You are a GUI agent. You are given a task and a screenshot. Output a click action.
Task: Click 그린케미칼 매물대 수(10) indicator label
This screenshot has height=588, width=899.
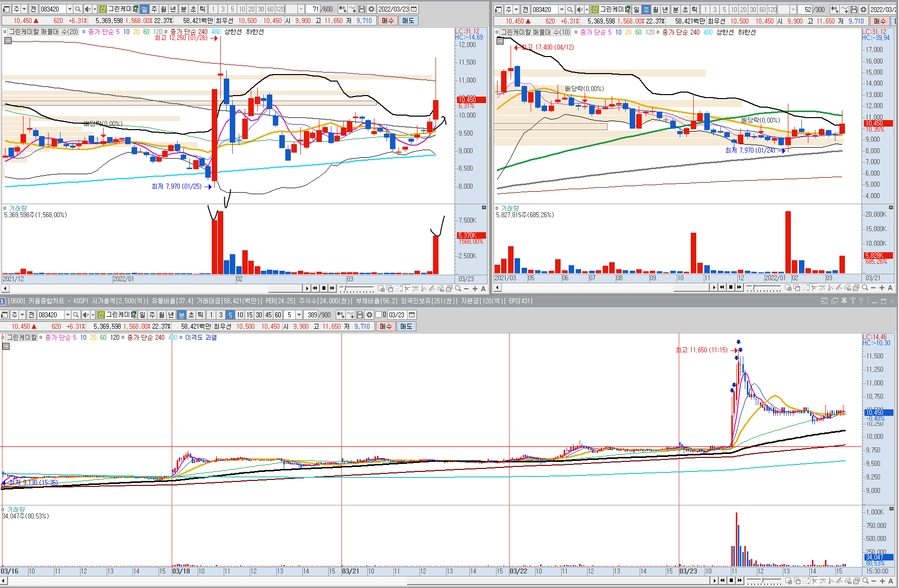[x=536, y=32]
